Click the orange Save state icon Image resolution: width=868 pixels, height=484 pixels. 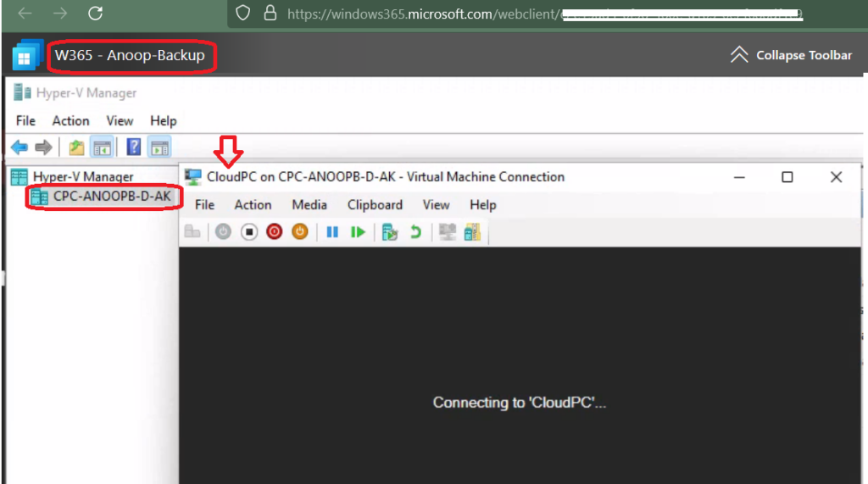[x=299, y=231]
